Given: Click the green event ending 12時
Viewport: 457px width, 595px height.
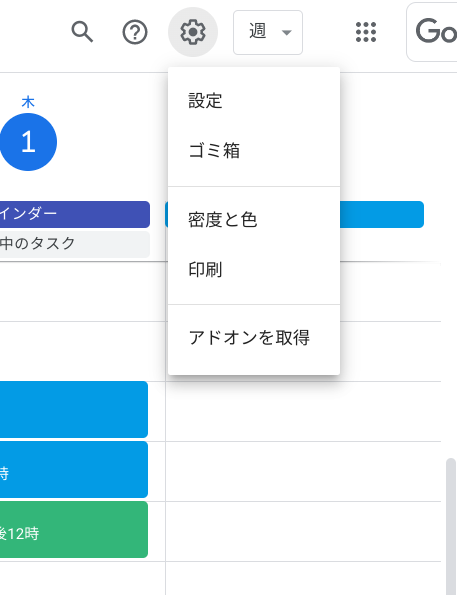Looking at the screenshot, I should (x=74, y=529).
